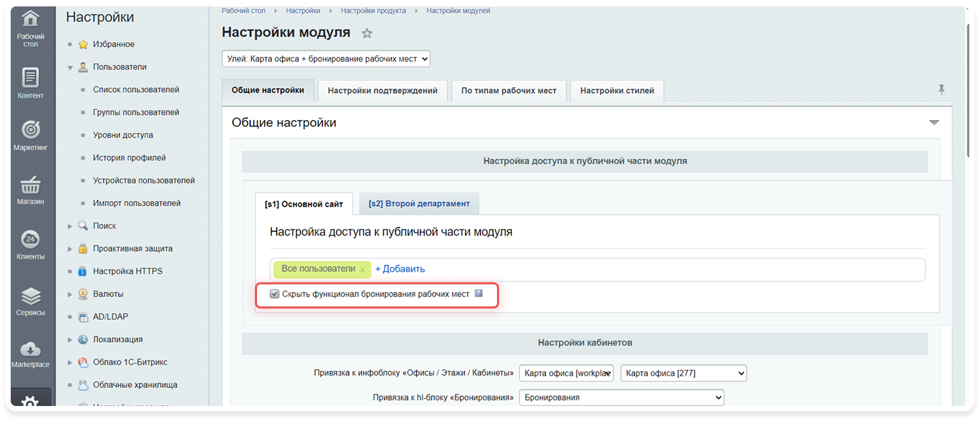Expand the Локализация tree node arrow

(70, 340)
